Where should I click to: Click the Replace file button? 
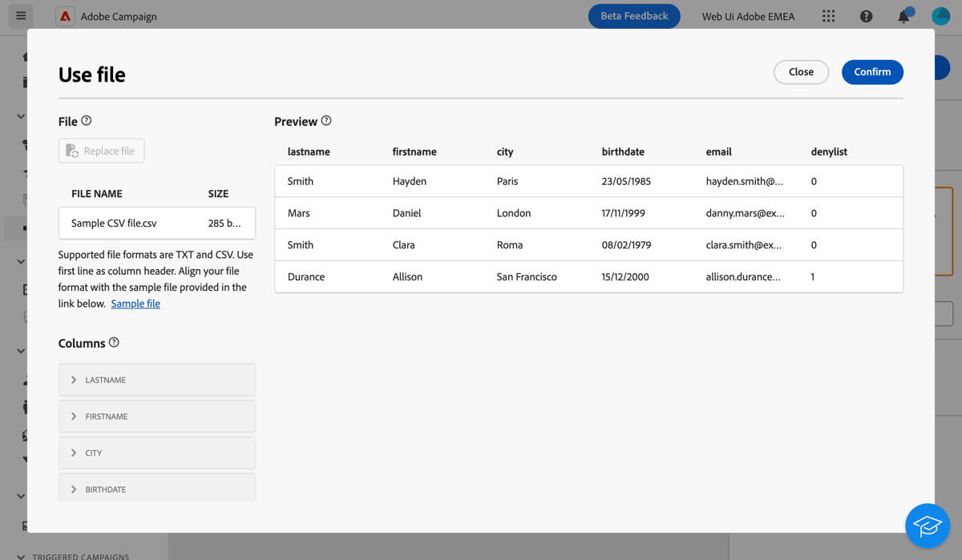pos(101,150)
